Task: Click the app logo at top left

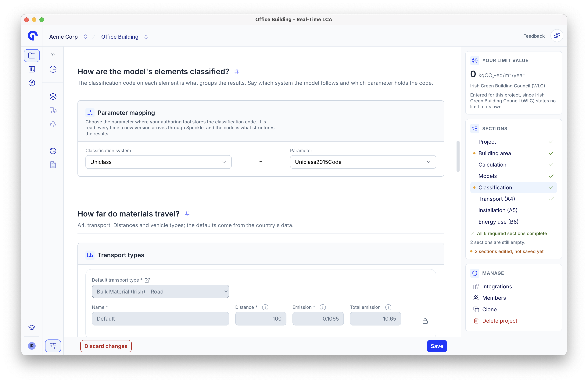Action: [x=33, y=36]
